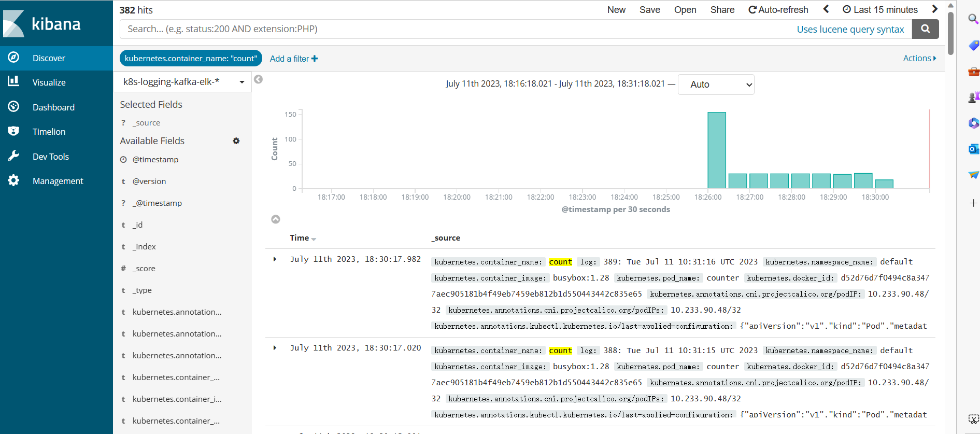Image resolution: width=980 pixels, height=434 pixels.
Task: Click the browser sidebar screenshot icon at bottom
Action: (x=973, y=419)
